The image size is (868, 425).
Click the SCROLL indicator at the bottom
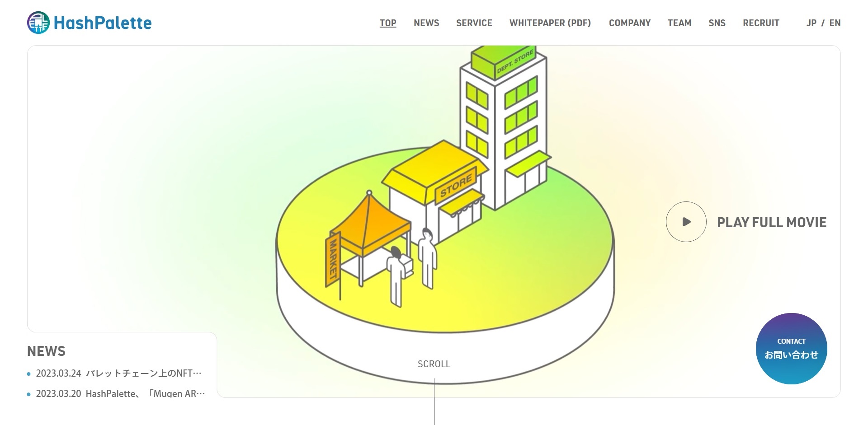point(434,364)
